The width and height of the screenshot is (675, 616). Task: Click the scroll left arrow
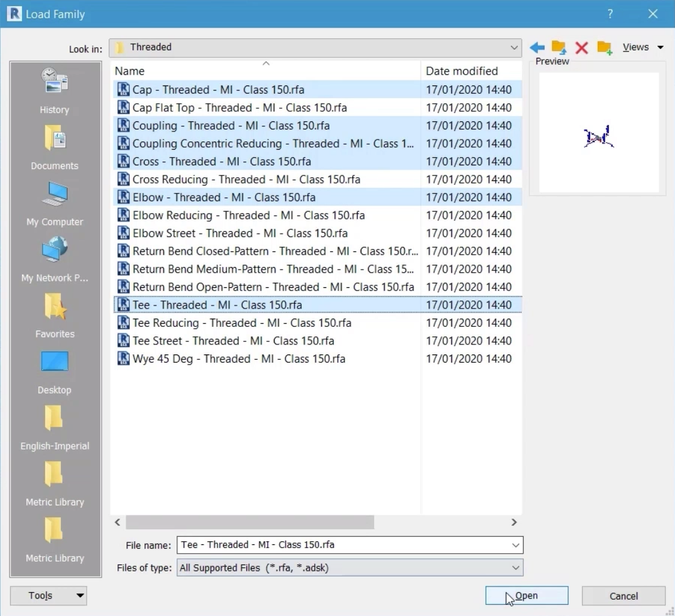118,522
